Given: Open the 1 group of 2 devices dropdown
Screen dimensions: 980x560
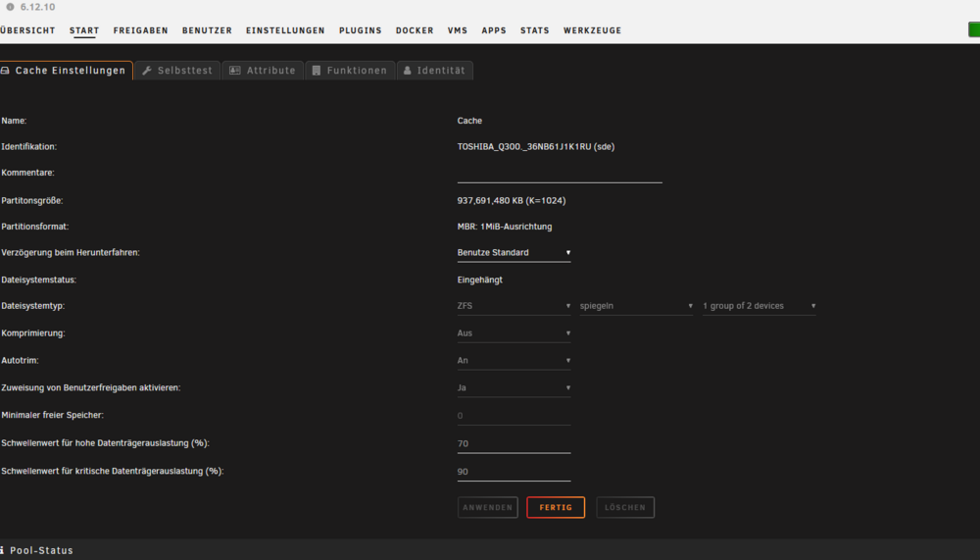Looking at the screenshot, I should tap(759, 306).
